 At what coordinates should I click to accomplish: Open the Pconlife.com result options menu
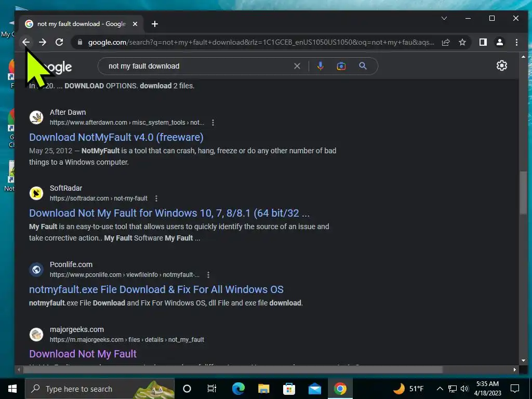tap(208, 275)
